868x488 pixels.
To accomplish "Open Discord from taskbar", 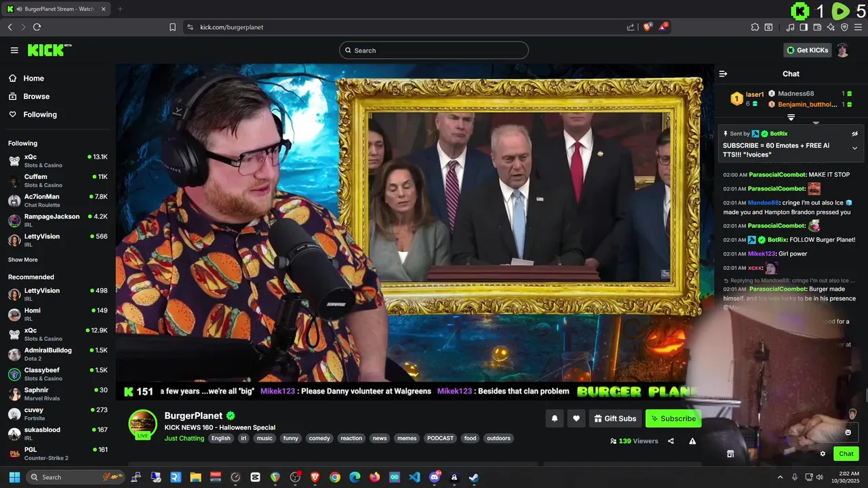I will [435, 477].
